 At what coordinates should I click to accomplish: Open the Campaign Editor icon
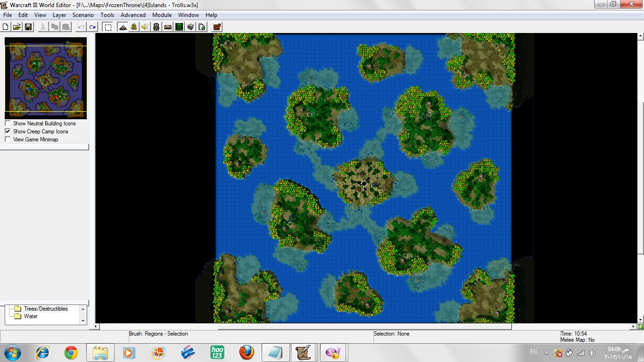168,27
